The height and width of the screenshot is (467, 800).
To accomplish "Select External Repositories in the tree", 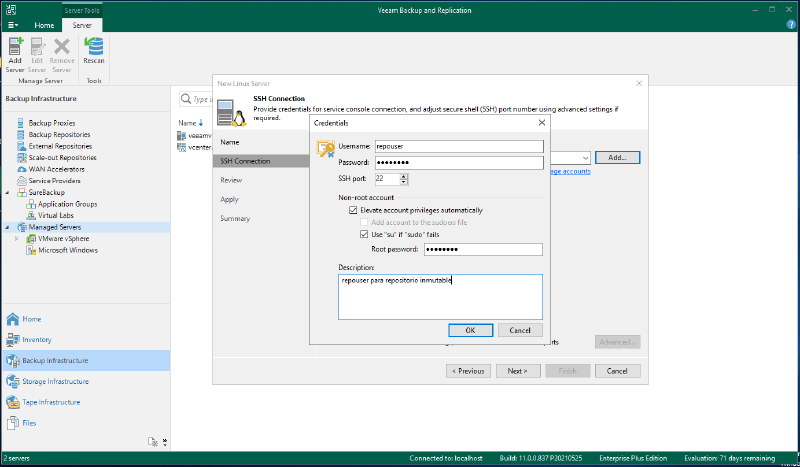I will (x=60, y=146).
